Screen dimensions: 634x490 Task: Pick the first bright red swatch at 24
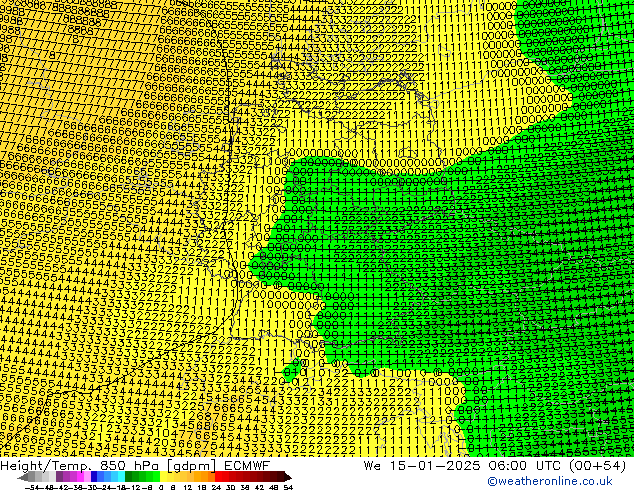coord(218,477)
